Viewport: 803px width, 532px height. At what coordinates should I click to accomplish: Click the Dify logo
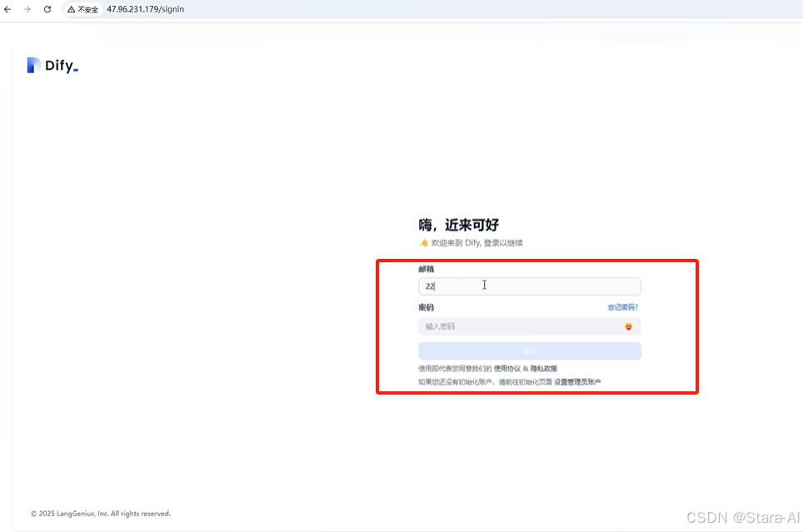(52, 66)
